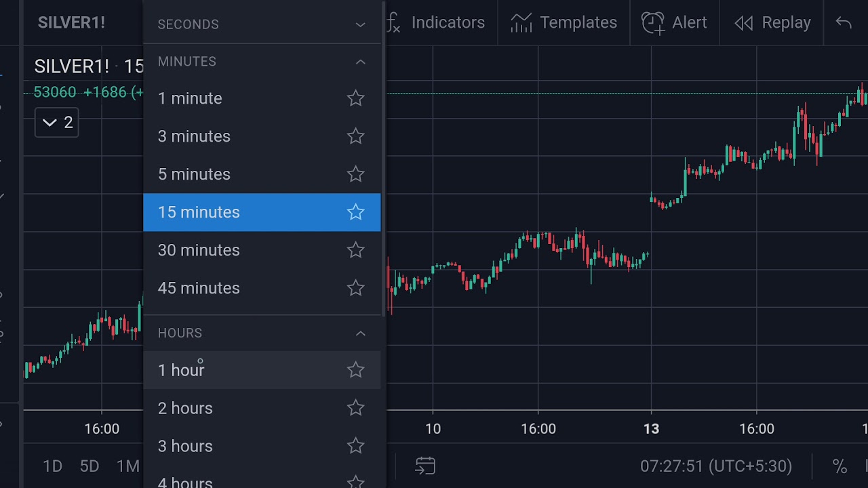Select the 3 hours interval
The height and width of the screenshot is (488, 868).
[186, 446]
